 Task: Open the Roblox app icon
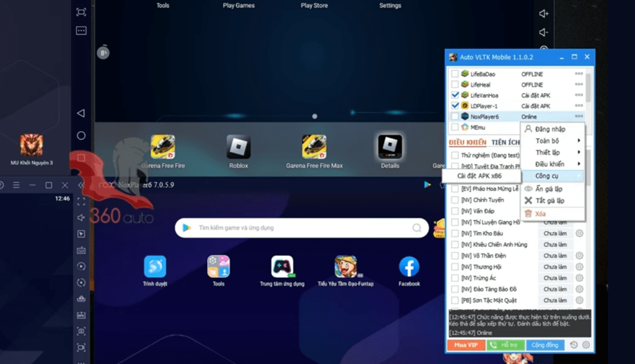pyautogui.click(x=239, y=147)
